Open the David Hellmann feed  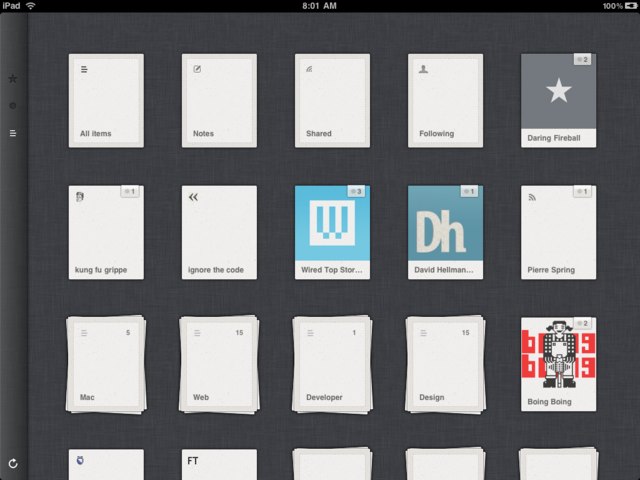tap(445, 232)
